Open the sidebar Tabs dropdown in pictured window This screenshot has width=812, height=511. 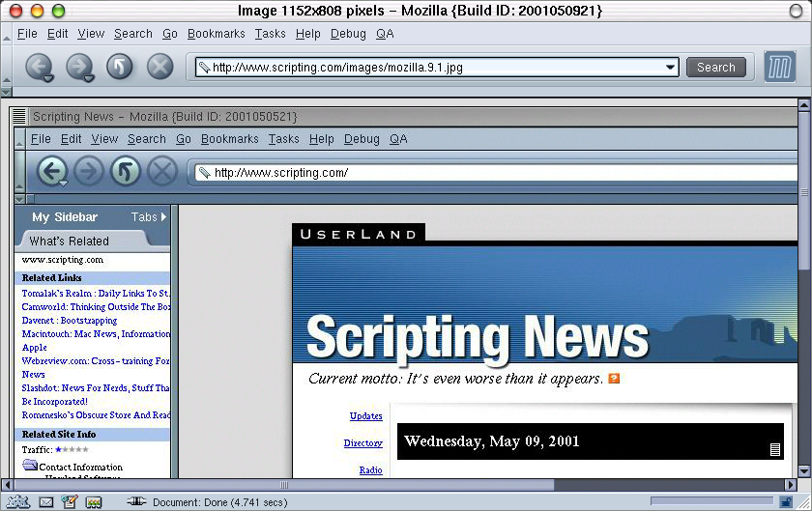click(149, 217)
